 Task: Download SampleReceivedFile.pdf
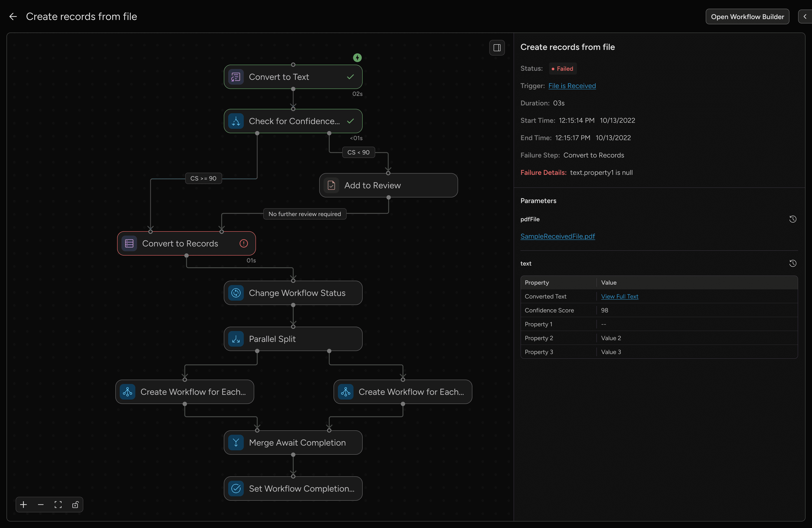557,236
